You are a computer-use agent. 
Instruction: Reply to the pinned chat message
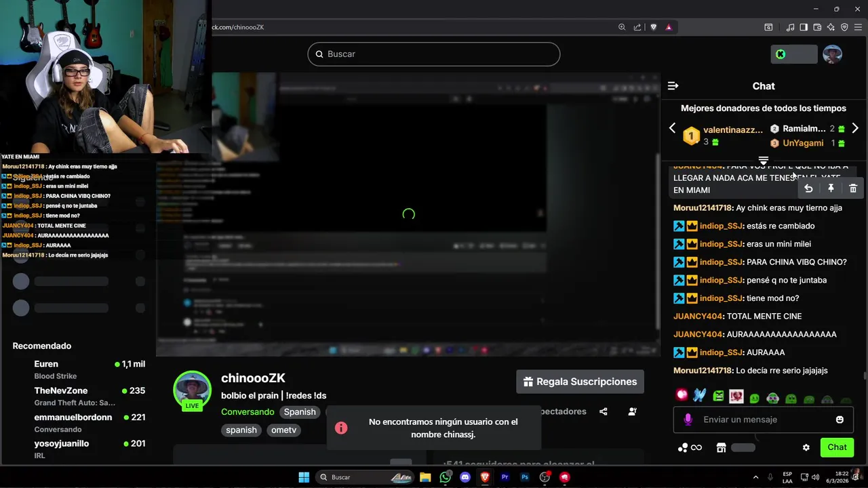click(x=808, y=188)
